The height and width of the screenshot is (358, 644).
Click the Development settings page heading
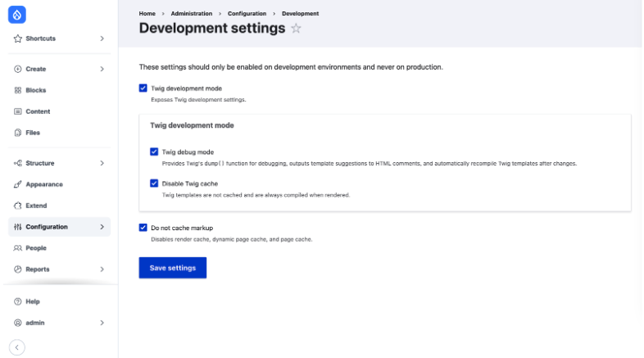212,28
